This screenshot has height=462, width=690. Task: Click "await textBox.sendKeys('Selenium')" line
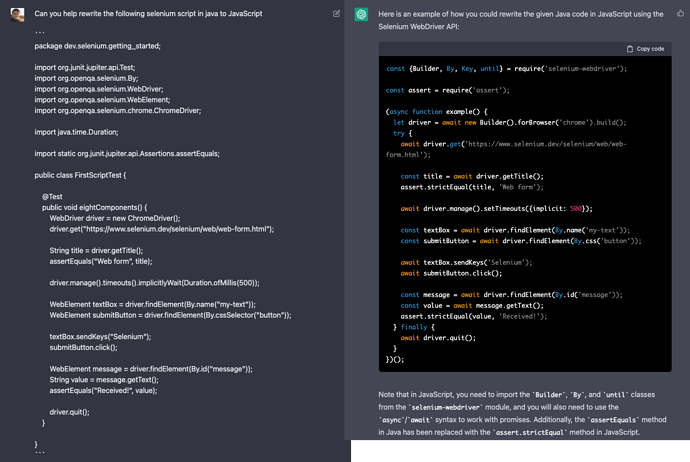[x=466, y=263]
